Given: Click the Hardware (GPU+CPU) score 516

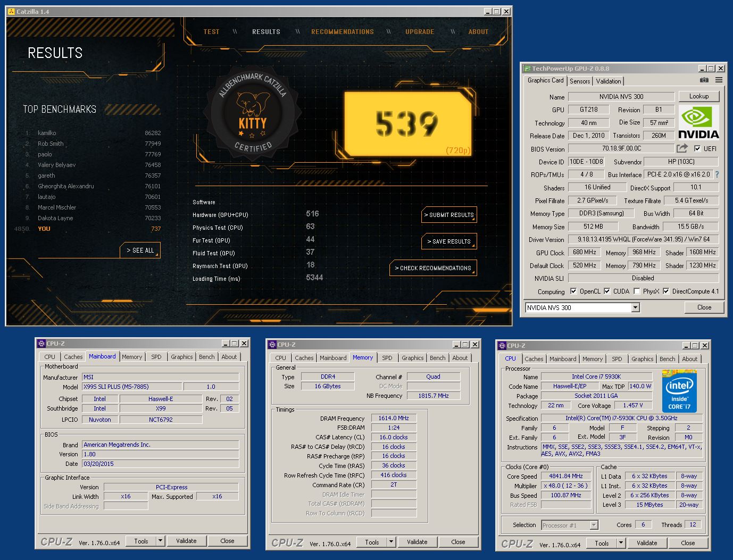Looking at the screenshot, I should 312,214.
